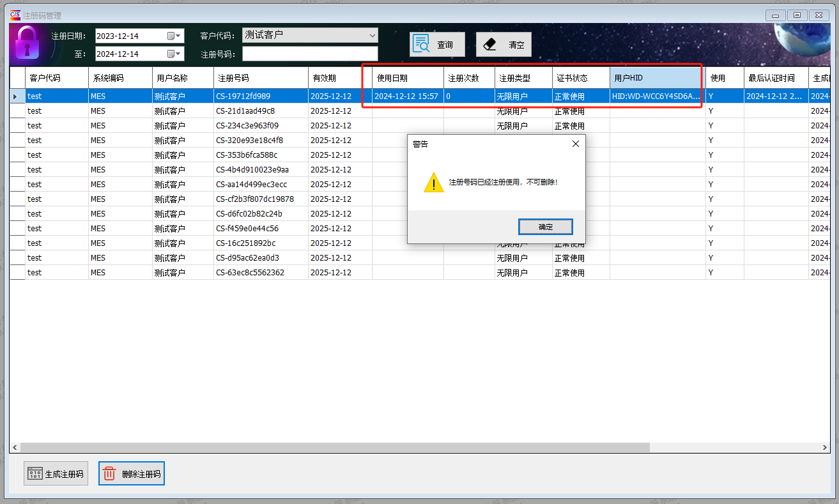Click the 注册类型 column header
This screenshot has width=839, height=504.
(523, 78)
